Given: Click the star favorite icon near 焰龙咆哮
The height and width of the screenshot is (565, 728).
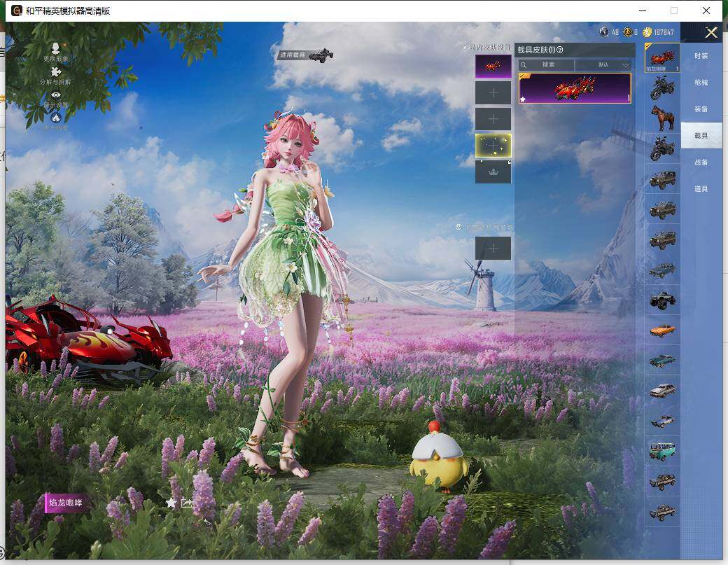Looking at the screenshot, I should [x=171, y=503].
